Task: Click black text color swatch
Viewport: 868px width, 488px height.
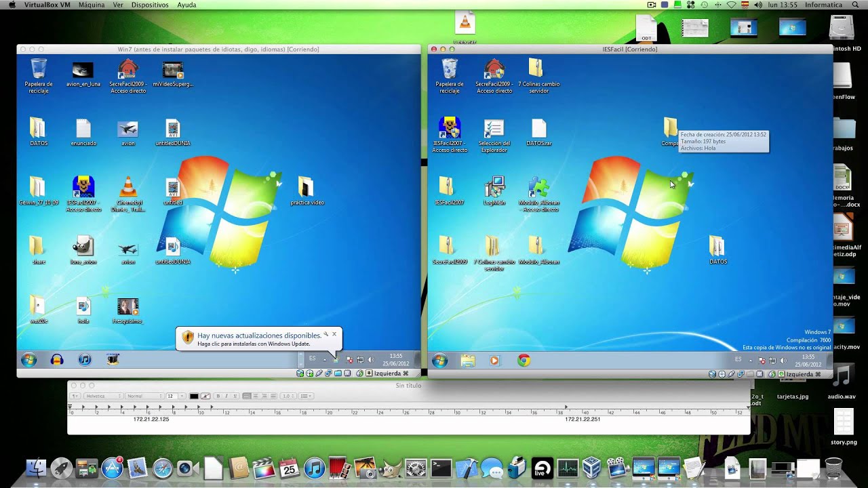Action: click(194, 396)
